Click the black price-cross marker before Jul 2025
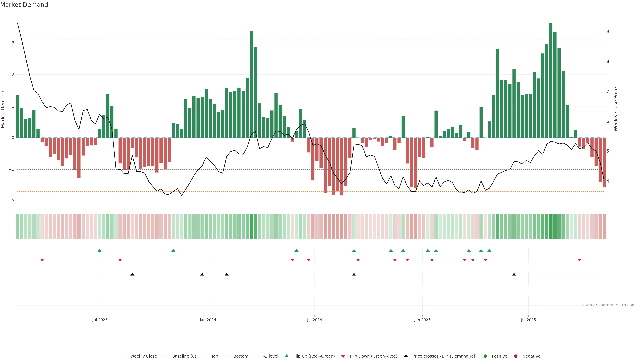This screenshot has height=362, width=644. 514,274
